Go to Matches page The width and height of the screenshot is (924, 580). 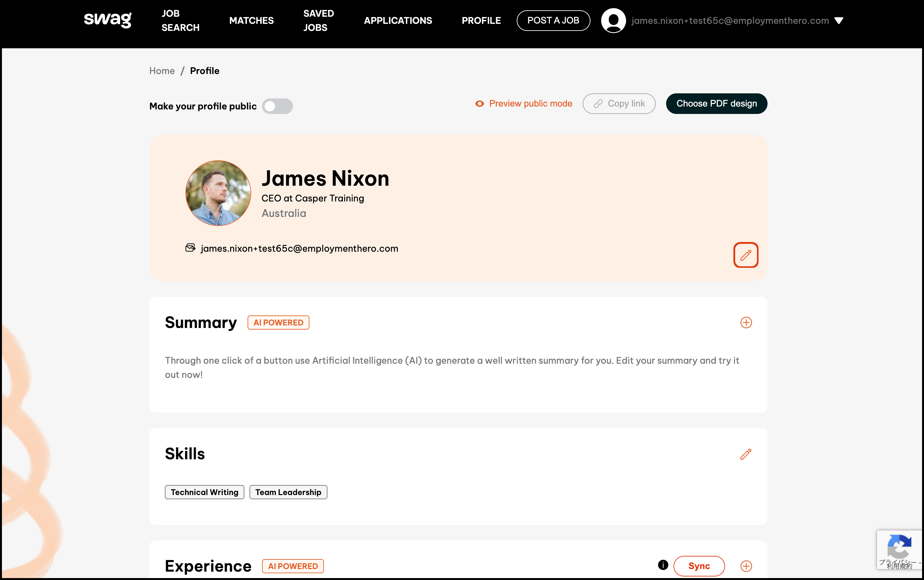(x=251, y=20)
